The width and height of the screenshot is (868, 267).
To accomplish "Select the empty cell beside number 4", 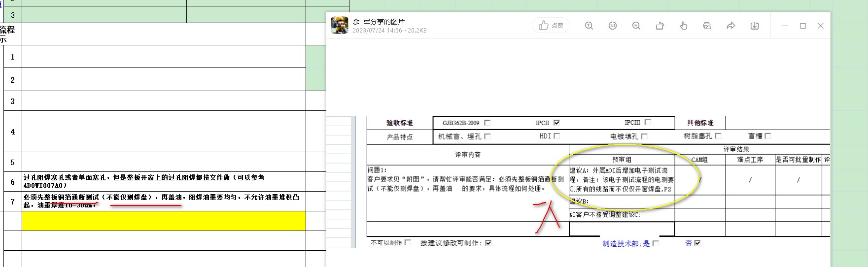I will click(164, 132).
